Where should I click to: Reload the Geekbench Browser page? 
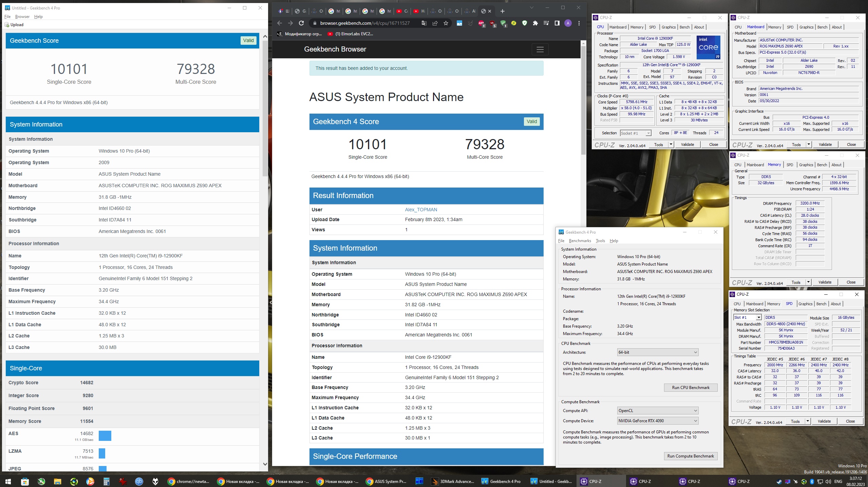click(x=301, y=23)
